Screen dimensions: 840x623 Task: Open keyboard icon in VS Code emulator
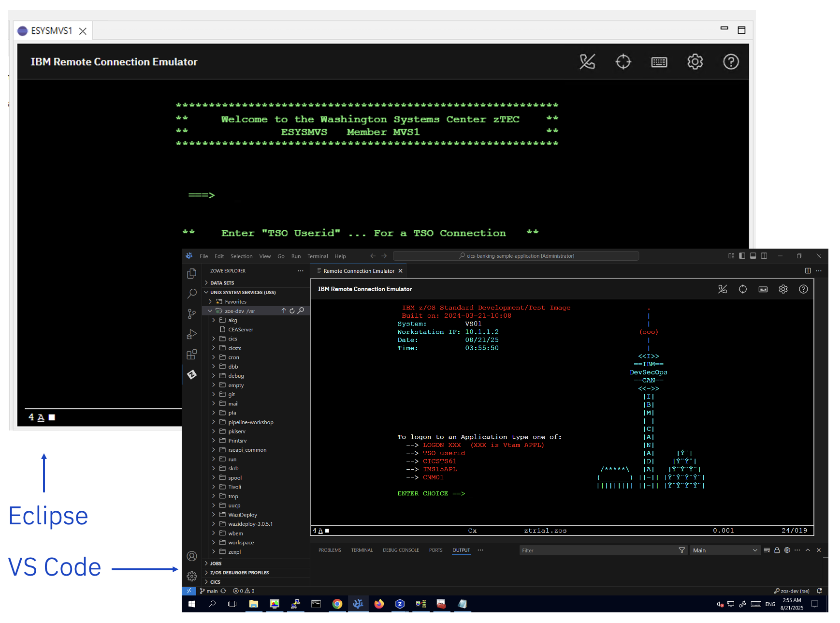point(763,289)
